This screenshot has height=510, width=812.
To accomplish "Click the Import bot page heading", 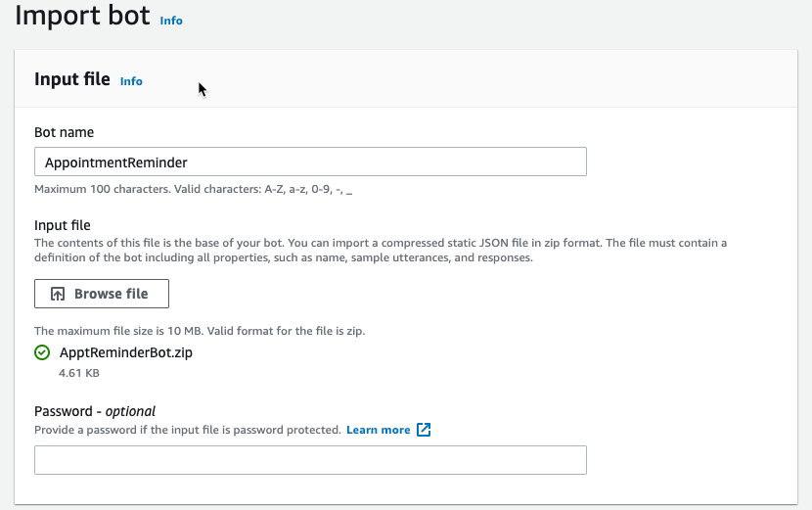I will click(82, 16).
